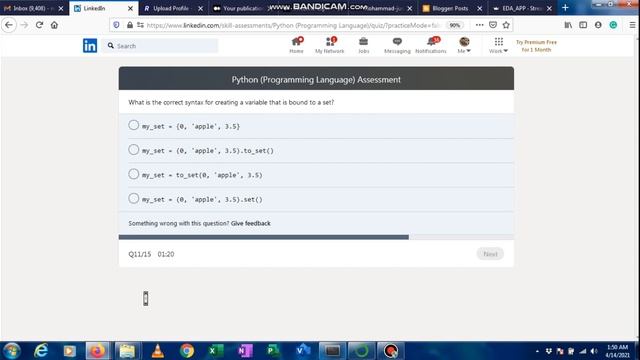This screenshot has width=640, height=360.
Task: Click the green extension icon
Action: (x=613, y=25)
